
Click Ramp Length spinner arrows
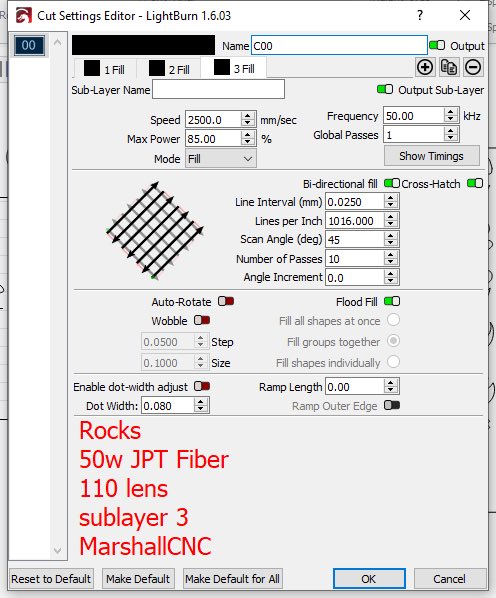(x=390, y=387)
